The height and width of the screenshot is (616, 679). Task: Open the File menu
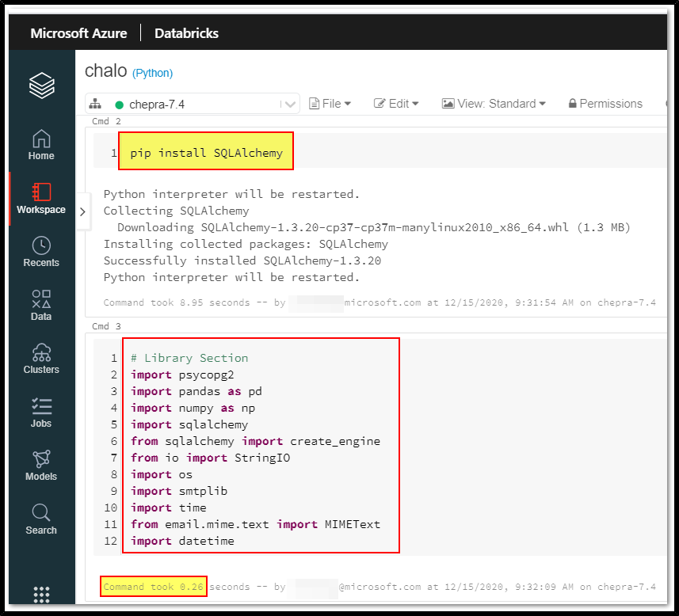330,103
